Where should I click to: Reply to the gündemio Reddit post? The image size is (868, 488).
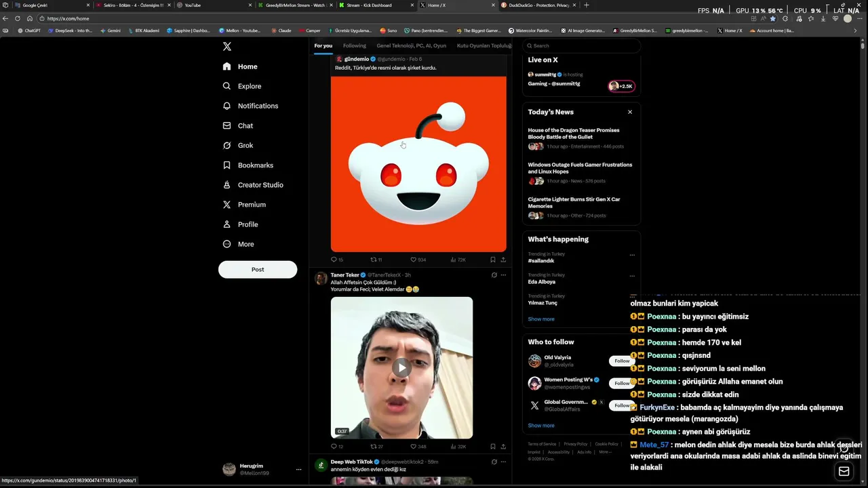[336, 260]
